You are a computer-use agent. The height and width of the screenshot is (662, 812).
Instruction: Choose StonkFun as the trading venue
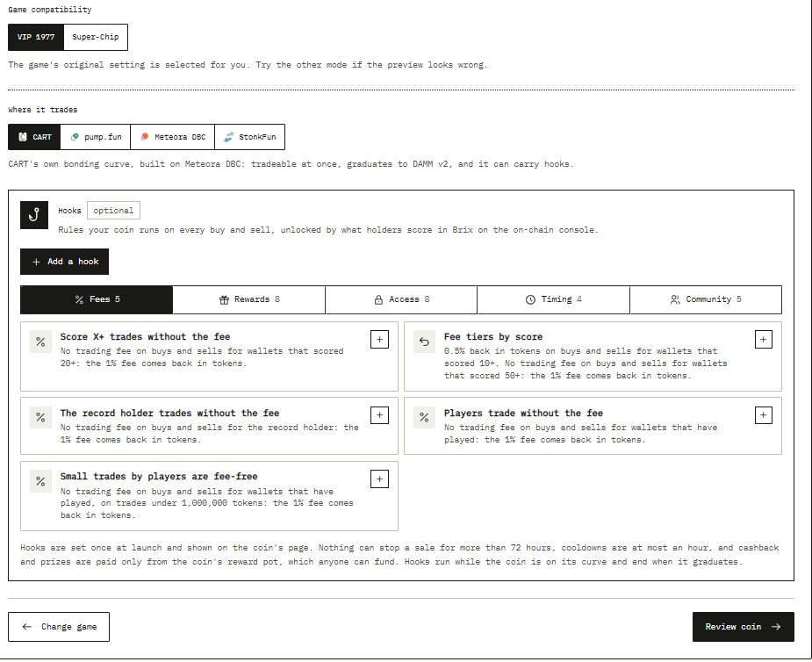tap(249, 137)
